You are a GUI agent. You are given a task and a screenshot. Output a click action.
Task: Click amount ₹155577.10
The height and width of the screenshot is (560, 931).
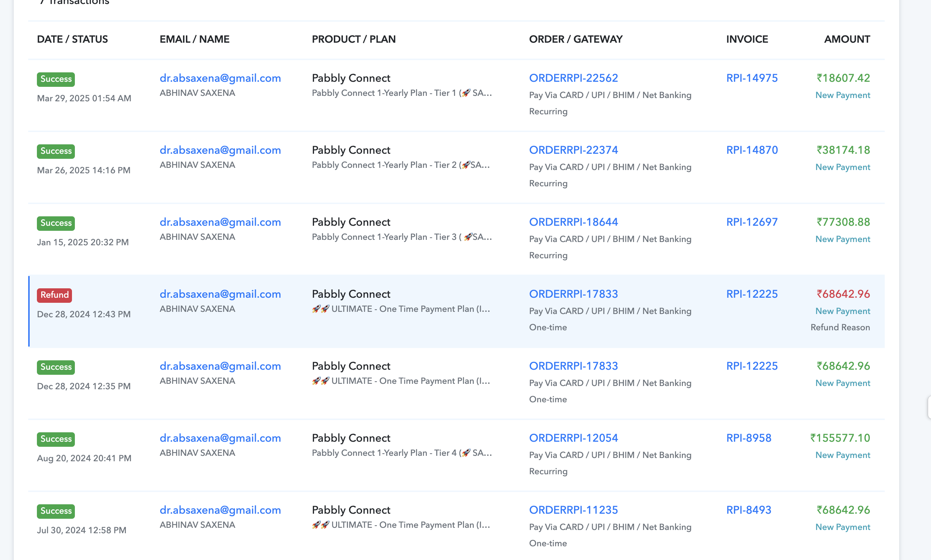tap(840, 438)
